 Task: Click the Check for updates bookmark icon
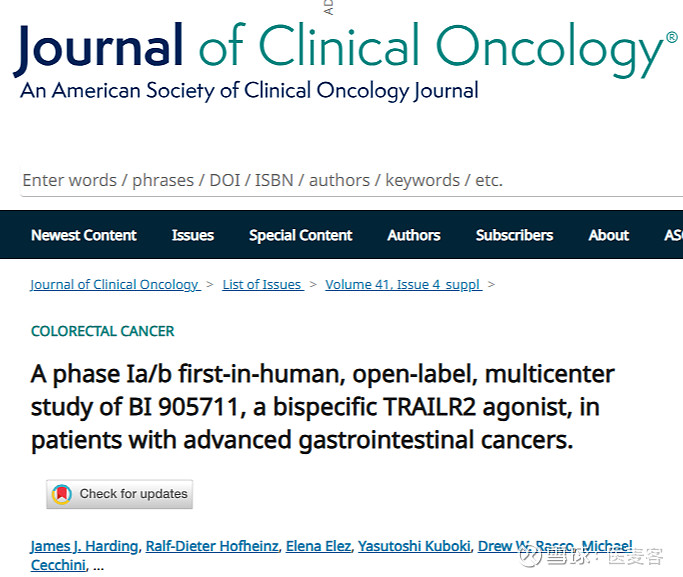point(62,494)
